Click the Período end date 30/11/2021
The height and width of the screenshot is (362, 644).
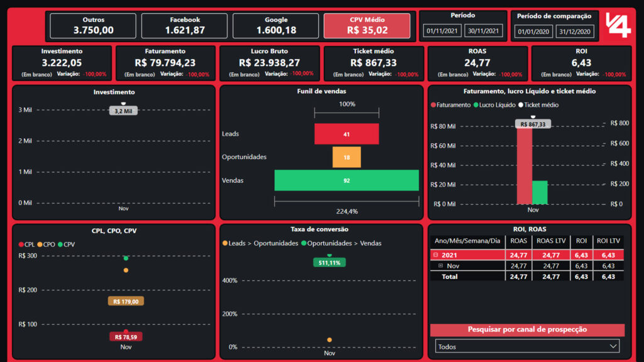tap(483, 31)
